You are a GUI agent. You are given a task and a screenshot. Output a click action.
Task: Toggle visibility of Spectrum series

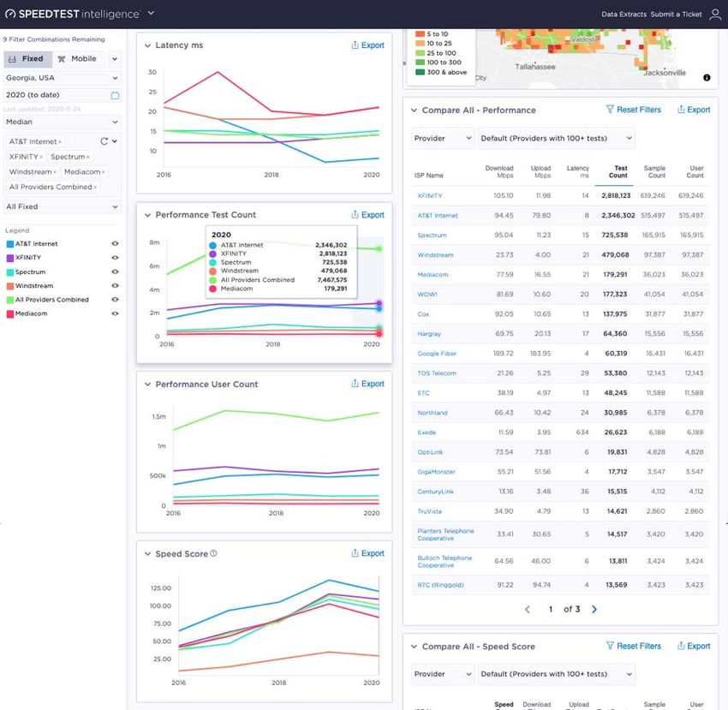pos(115,272)
